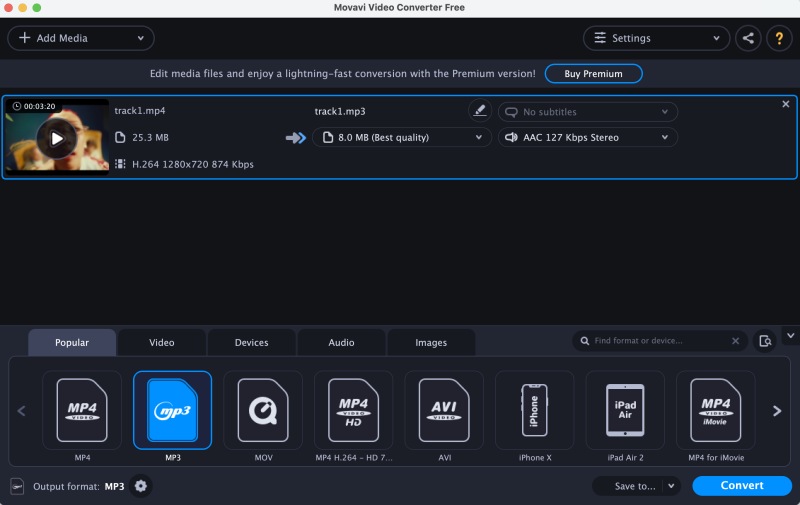Pick the MP4 for iMovie preset
800x505 pixels.
[x=715, y=410]
